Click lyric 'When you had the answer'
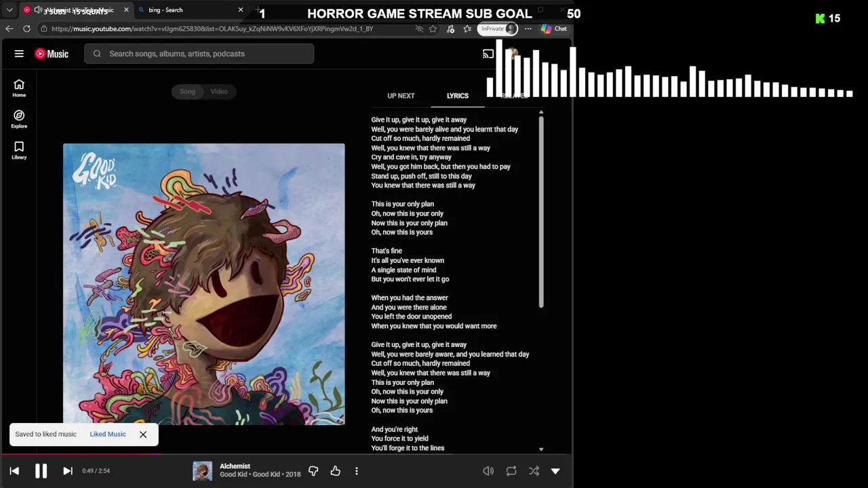Image resolution: width=868 pixels, height=488 pixels. pos(410,298)
